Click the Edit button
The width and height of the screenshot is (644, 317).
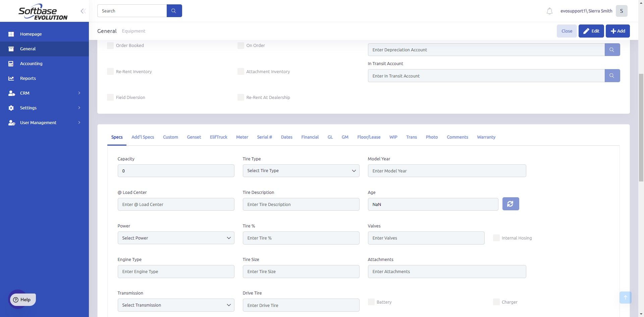point(591,31)
